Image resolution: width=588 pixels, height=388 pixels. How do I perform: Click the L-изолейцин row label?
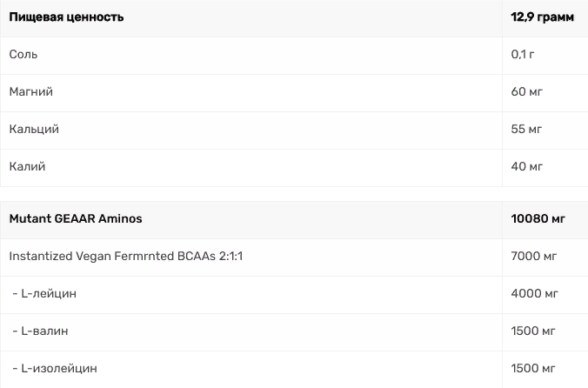(55, 369)
